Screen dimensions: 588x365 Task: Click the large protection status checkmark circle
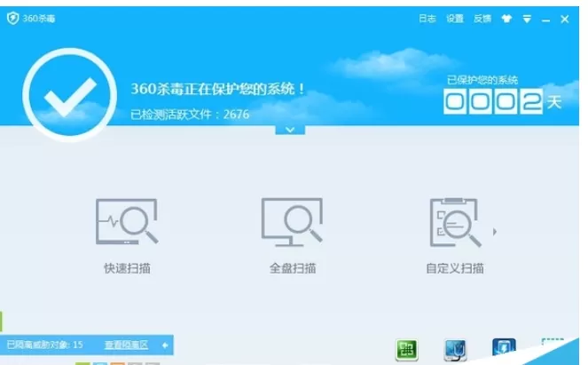[x=70, y=95]
